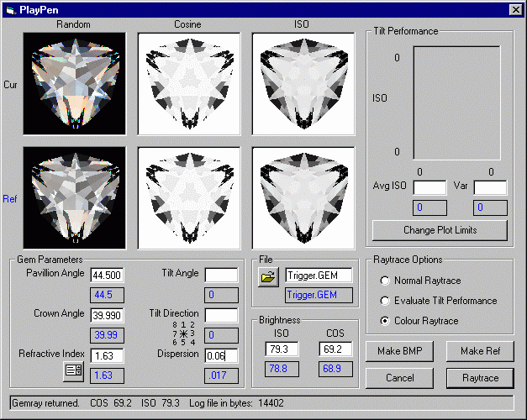Screen dimensions: 527x420
Task: Edit the Trigger.GEM file name input
Action: point(319,276)
